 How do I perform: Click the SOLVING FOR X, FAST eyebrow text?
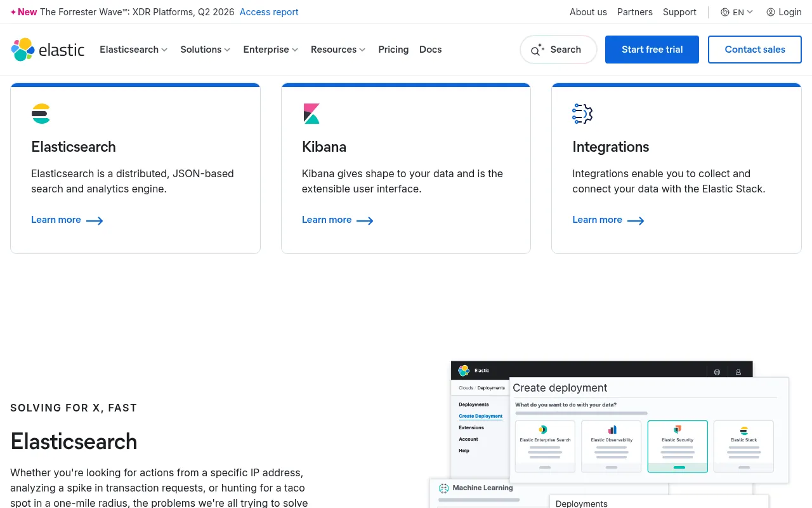coord(74,408)
